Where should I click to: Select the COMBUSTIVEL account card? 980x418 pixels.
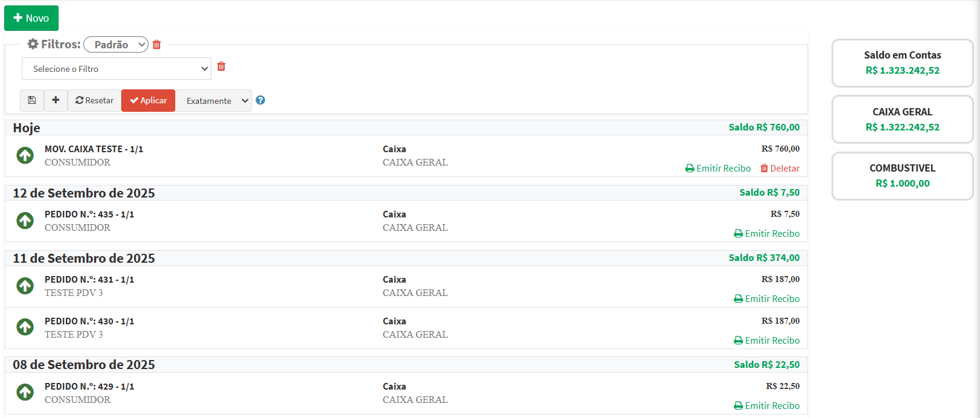coord(902,176)
